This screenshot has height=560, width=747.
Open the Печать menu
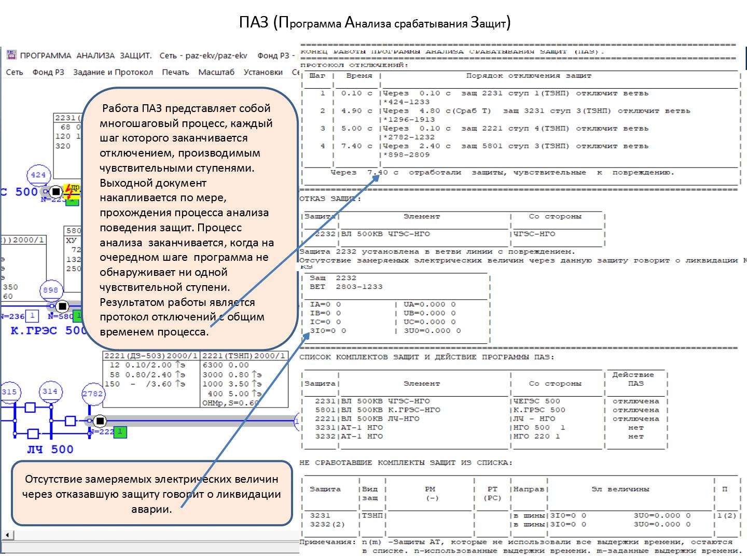coord(175,72)
